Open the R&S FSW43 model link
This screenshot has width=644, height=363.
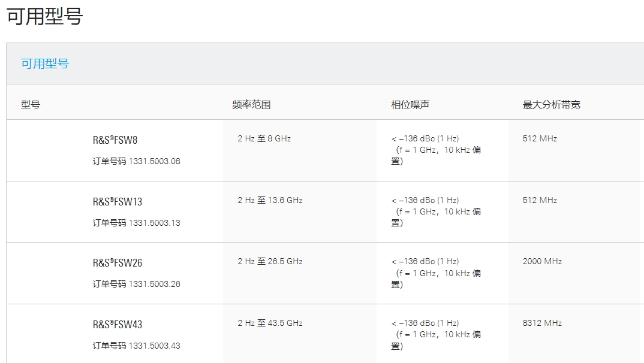click(x=118, y=325)
